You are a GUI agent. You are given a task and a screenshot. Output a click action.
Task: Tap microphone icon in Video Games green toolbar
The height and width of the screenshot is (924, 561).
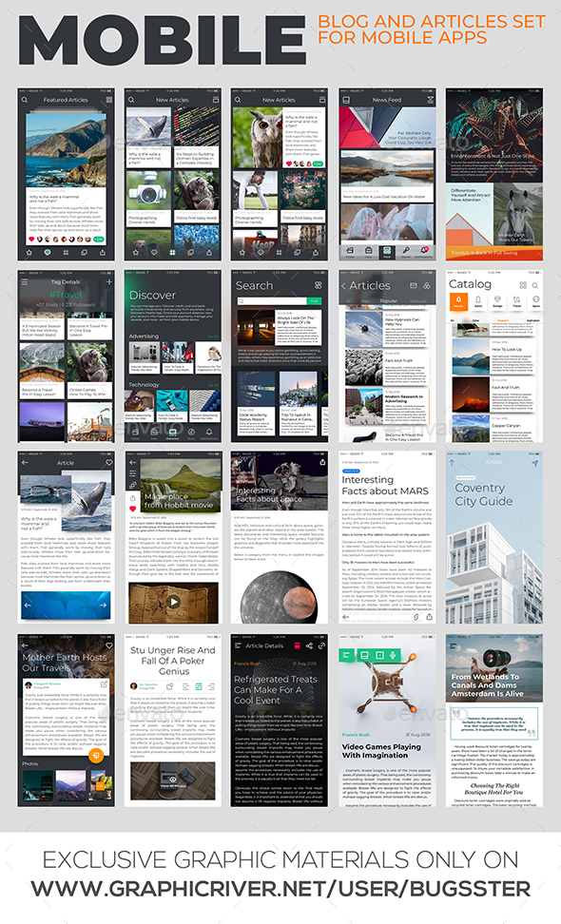coord(393,655)
